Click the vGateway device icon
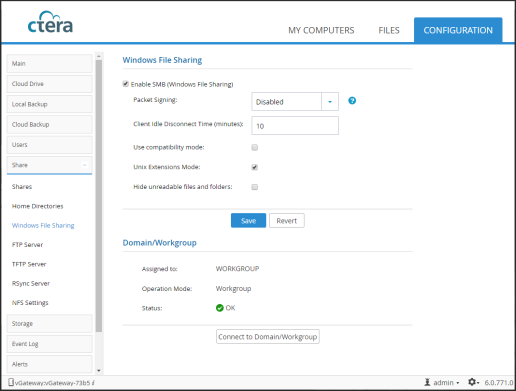Image resolution: width=516 pixels, height=391 pixels. pyautogui.click(x=11, y=382)
